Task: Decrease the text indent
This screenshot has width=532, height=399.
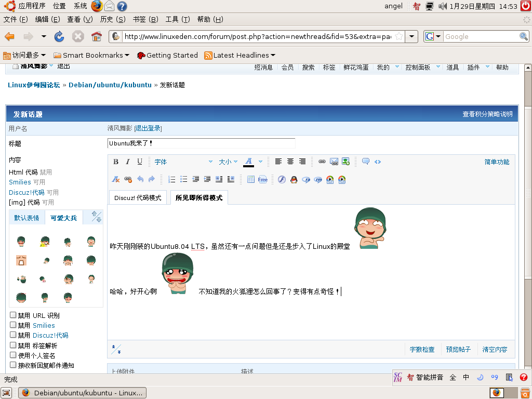Action: coord(195,179)
